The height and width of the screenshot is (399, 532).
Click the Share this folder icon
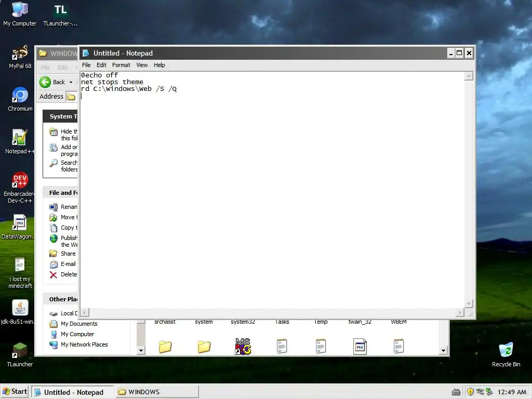[54, 254]
